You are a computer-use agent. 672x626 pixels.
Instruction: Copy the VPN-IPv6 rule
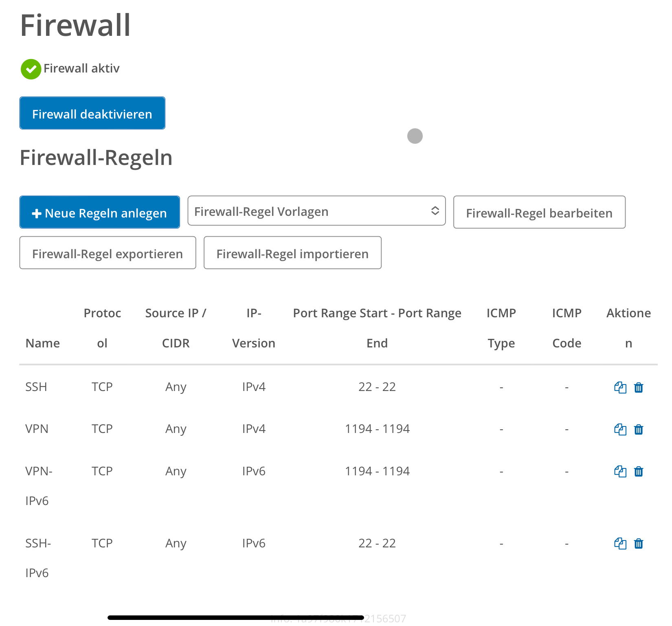click(620, 472)
